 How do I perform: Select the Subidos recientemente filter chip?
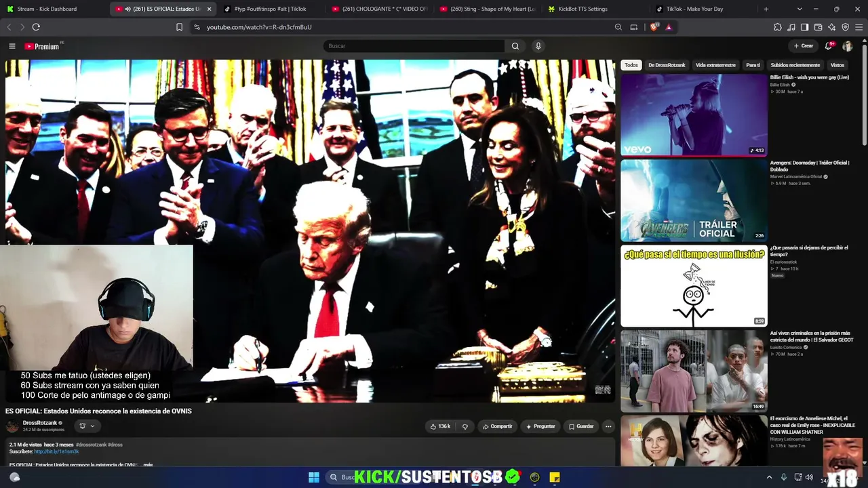click(x=795, y=65)
